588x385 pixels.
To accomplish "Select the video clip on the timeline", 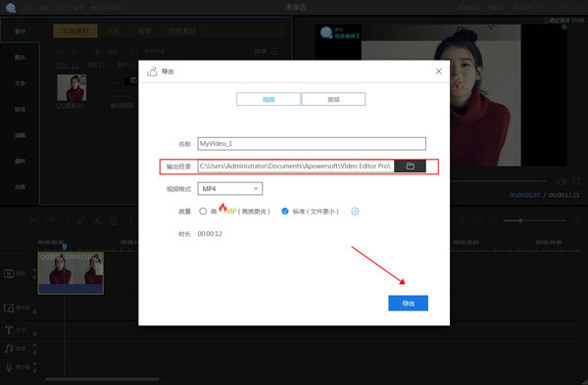I will (71, 273).
